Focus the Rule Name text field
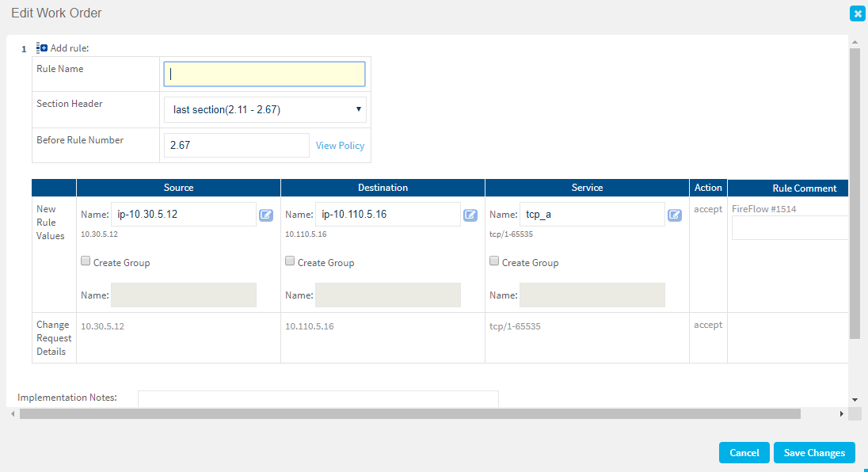The image size is (868, 472). click(265, 74)
